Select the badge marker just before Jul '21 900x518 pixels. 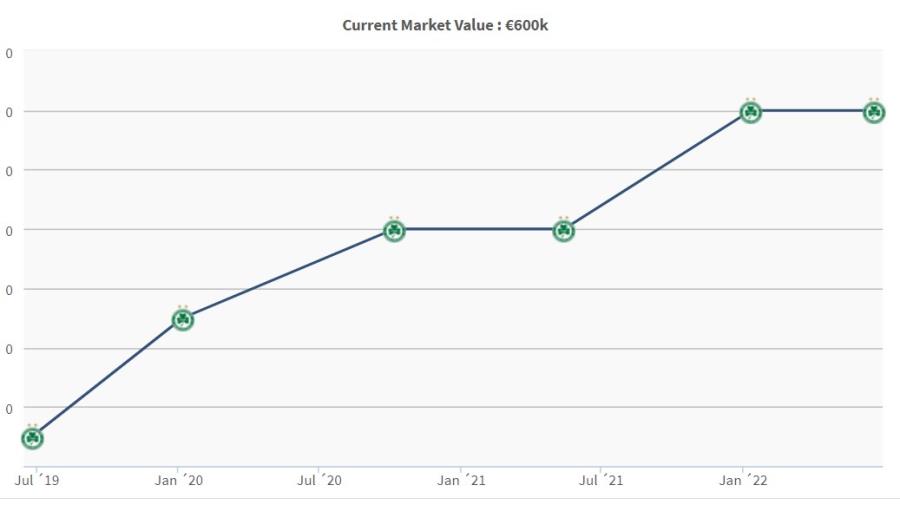(564, 231)
